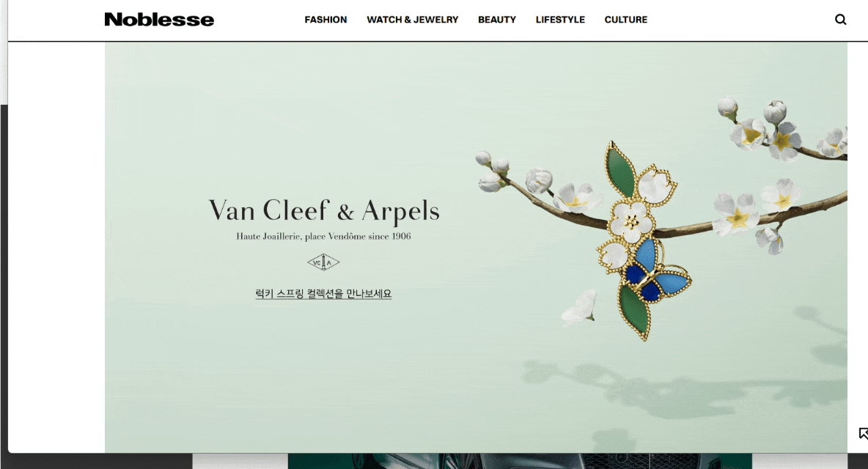Click the fallen white petal below the branch

(580, 308)
